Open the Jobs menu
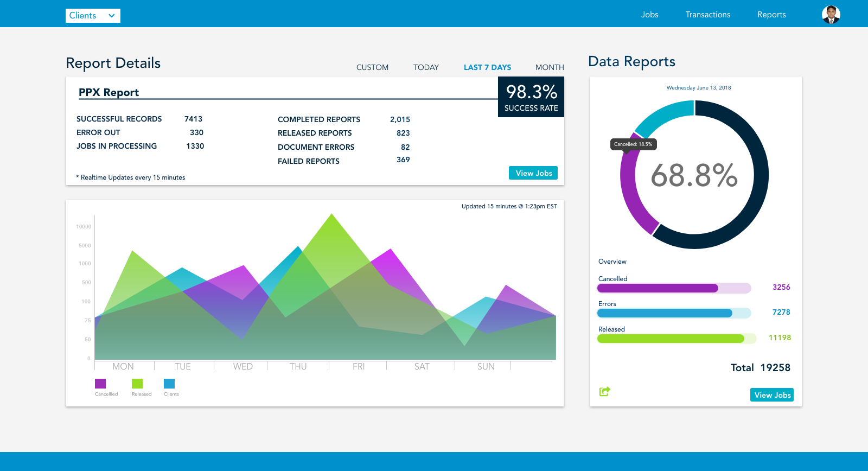The height and width of the screenshot is (471, 868). pyautogui.click(x=649, y=15)
